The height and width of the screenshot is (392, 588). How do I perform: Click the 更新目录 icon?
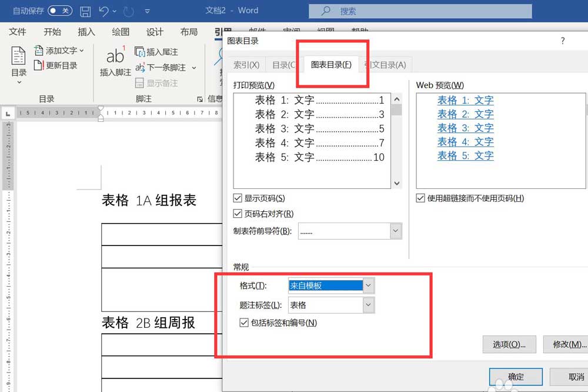[x=39, y=65]
